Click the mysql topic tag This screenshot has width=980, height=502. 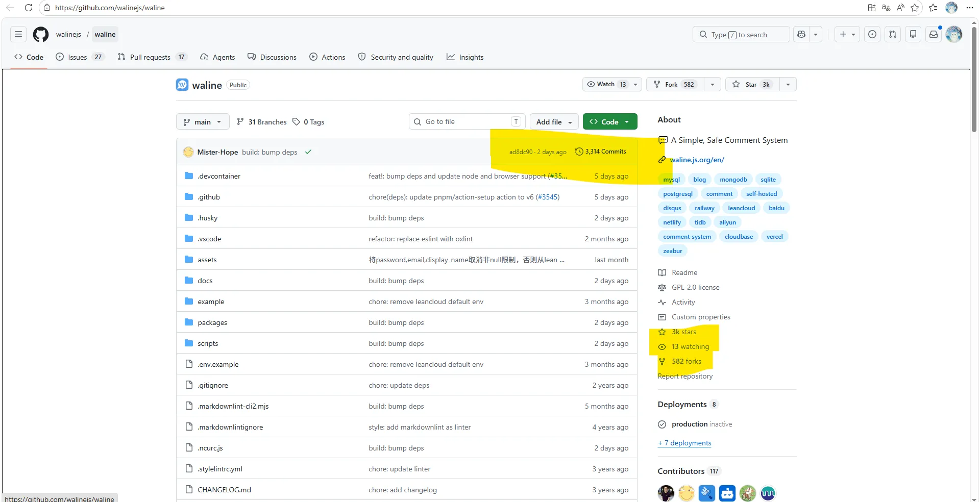pos(671,180)
